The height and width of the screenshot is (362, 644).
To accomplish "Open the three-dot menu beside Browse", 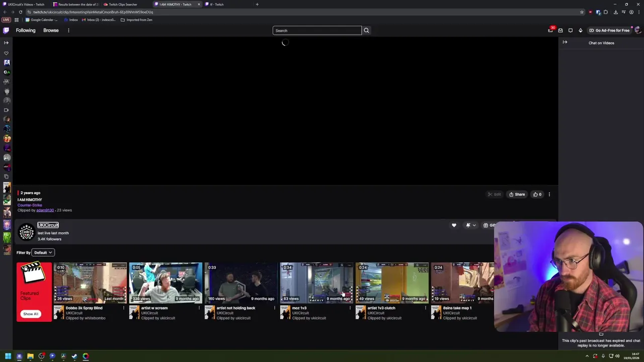I will (68, 30).
